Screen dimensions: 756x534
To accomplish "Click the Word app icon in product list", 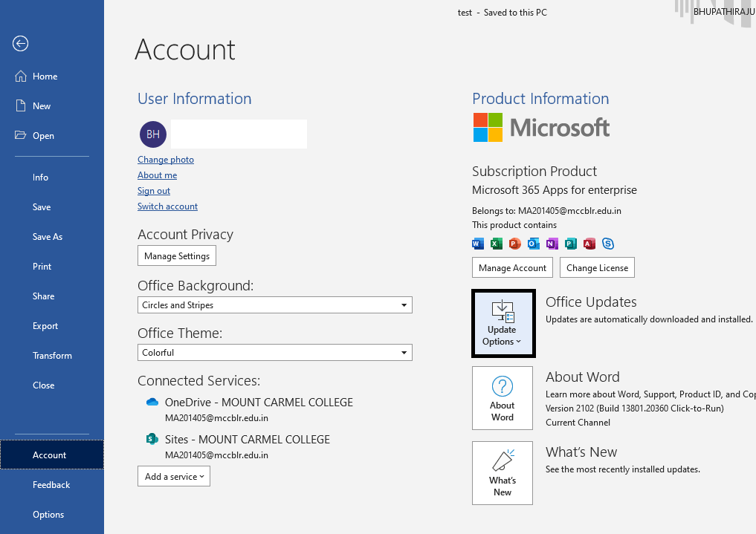I will [x=478, y=244].
